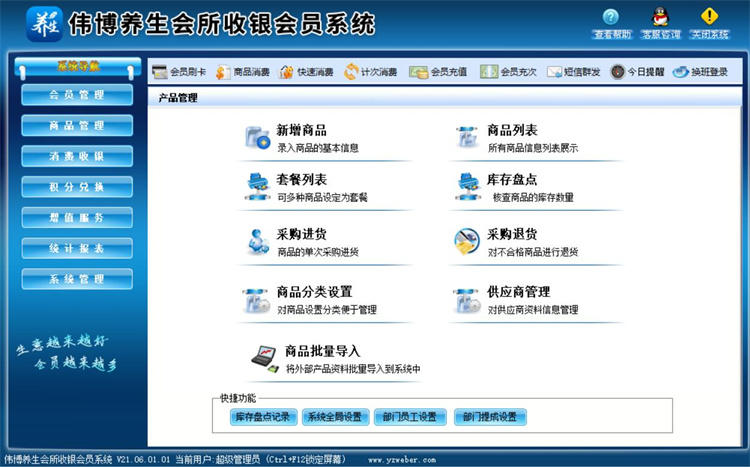Screen dimensions: 750x467
Task: Open 短信群发 from the toolbar
Action: point(573,72)
